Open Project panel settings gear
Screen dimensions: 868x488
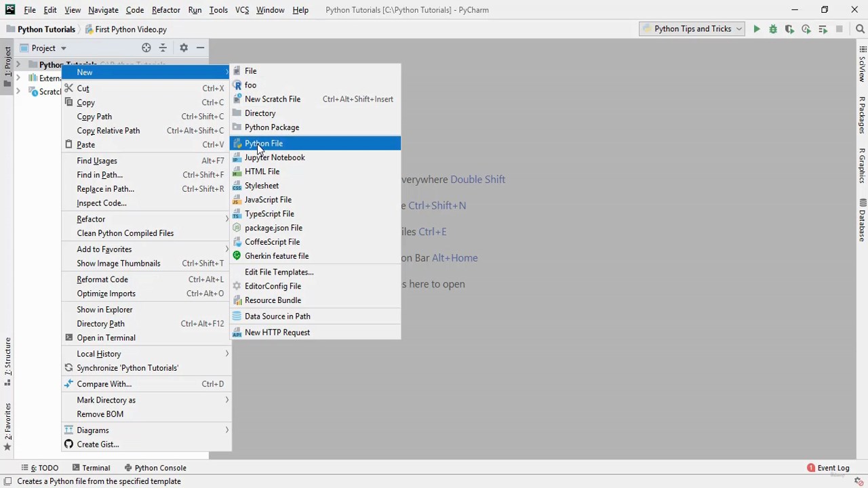tap(184, 48)
